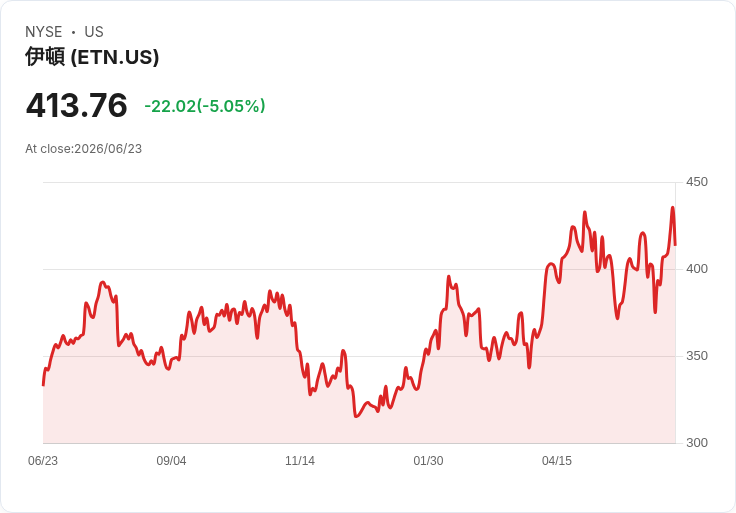
Task: Click the late-January price spike near 395
Action: (449, 277)
